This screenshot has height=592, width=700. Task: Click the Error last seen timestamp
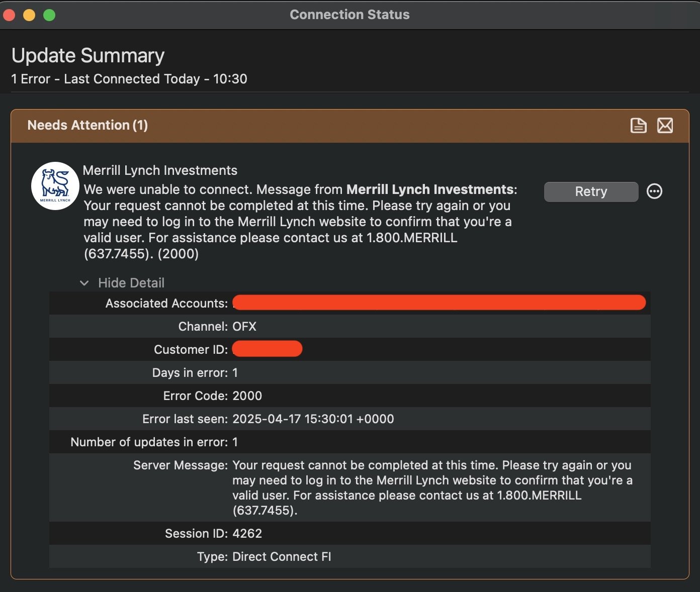(x=313, y=419)
